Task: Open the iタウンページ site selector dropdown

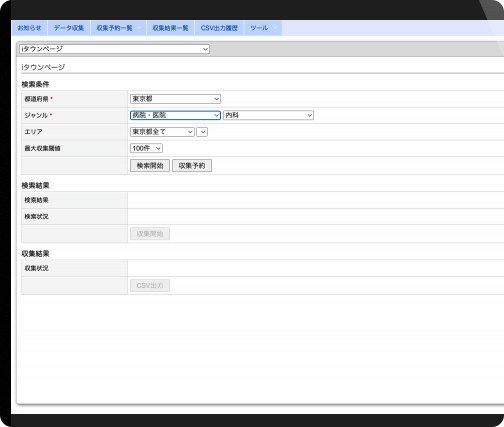Action: 114,49
